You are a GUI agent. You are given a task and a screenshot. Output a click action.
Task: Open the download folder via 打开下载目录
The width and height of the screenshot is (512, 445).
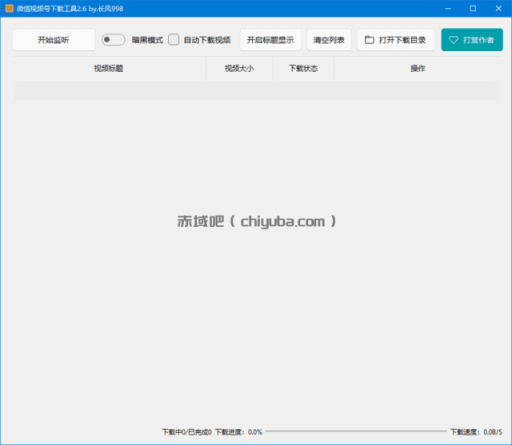click(x=396, y=40)
